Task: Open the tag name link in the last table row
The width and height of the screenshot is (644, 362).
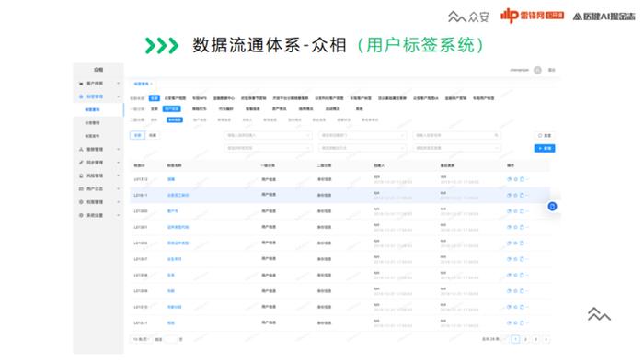Action: (171, 323)
